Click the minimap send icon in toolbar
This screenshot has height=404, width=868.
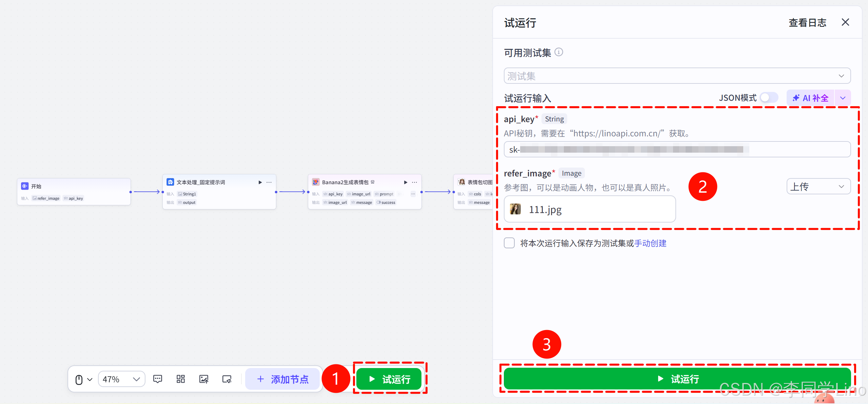227,379
